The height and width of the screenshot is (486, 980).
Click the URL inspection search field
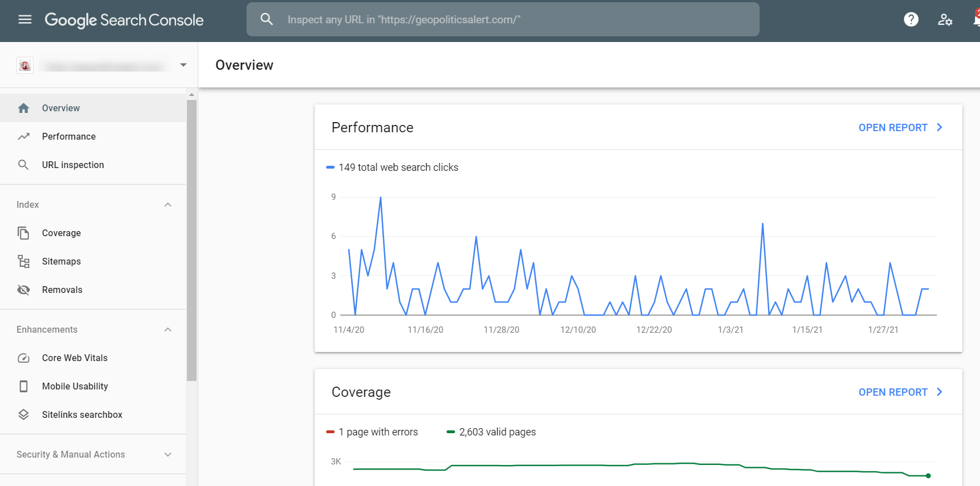(x=503, y=19)
